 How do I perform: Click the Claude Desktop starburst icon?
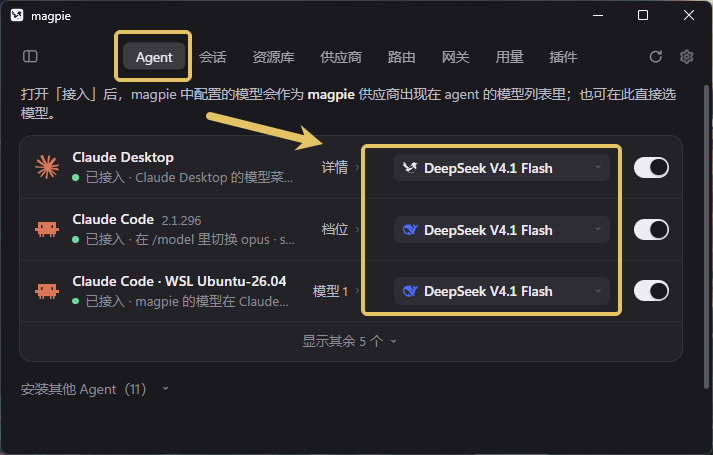pos(47,167)
